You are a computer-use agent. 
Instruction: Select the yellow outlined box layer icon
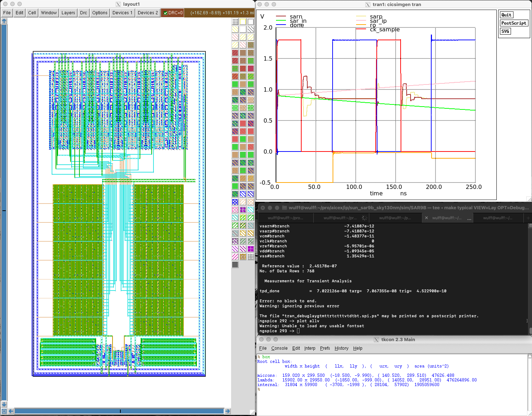pyautogui.click(x=243, y=21)
